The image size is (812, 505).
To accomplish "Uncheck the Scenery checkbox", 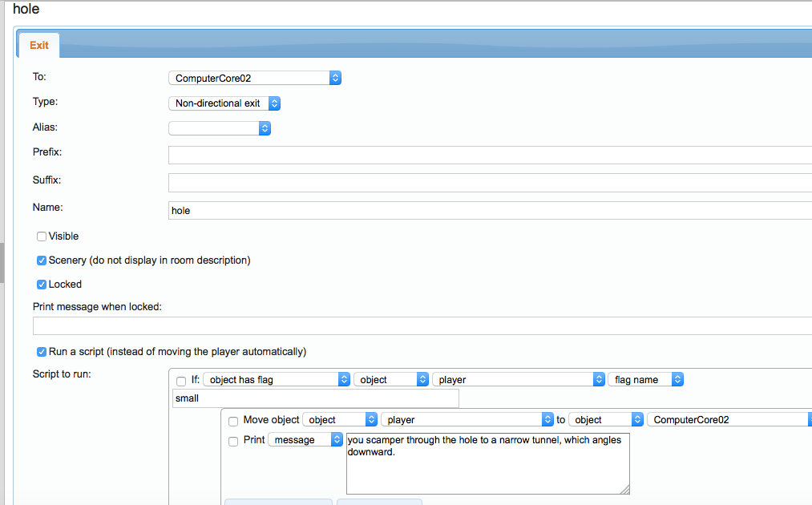I will [42, 261].
